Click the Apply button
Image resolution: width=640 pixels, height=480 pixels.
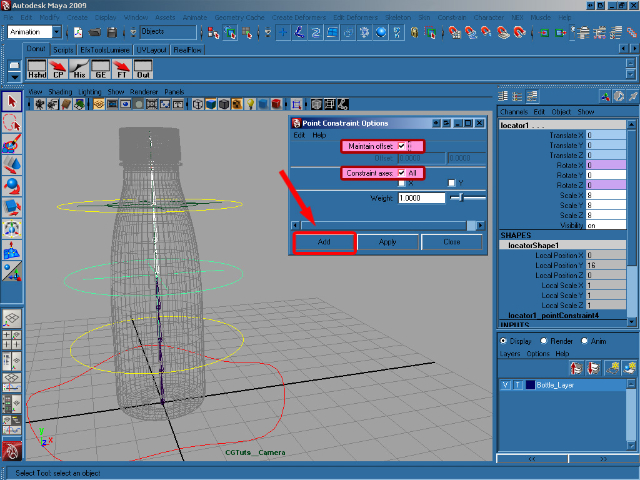pyautogui.click(x=388, y=242)
